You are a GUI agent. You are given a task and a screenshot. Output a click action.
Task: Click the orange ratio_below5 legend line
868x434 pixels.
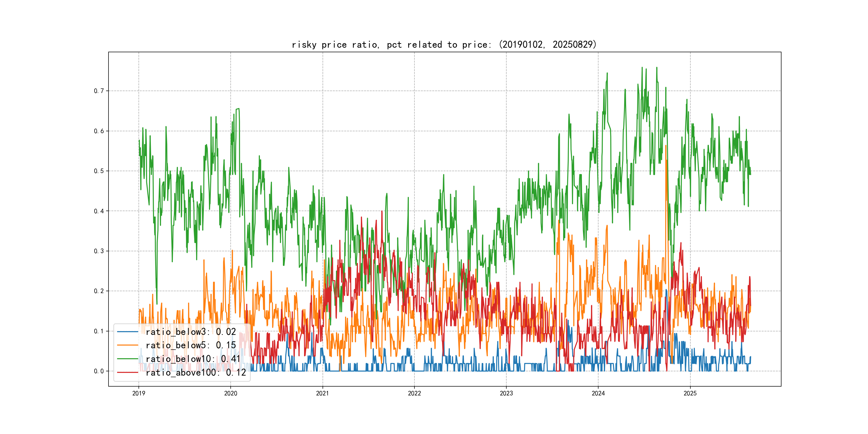coord(128,345)
